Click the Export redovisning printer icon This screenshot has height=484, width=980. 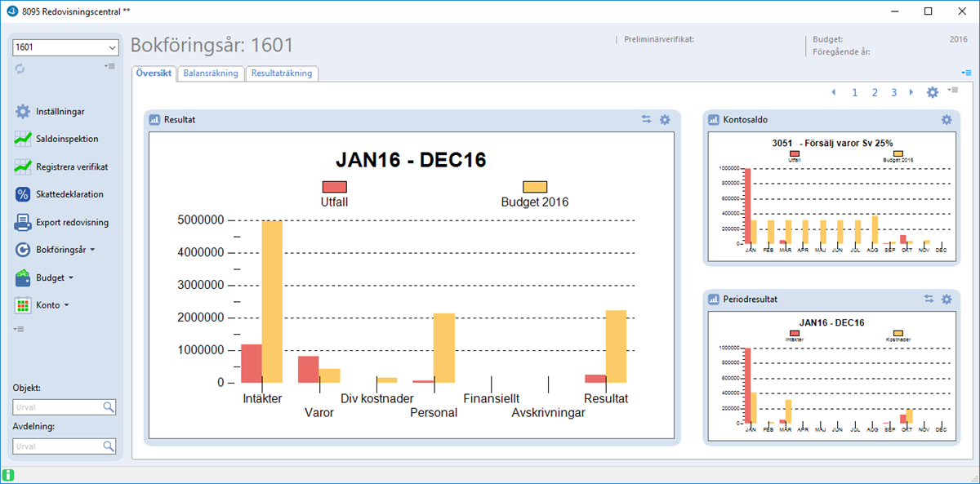23,222
